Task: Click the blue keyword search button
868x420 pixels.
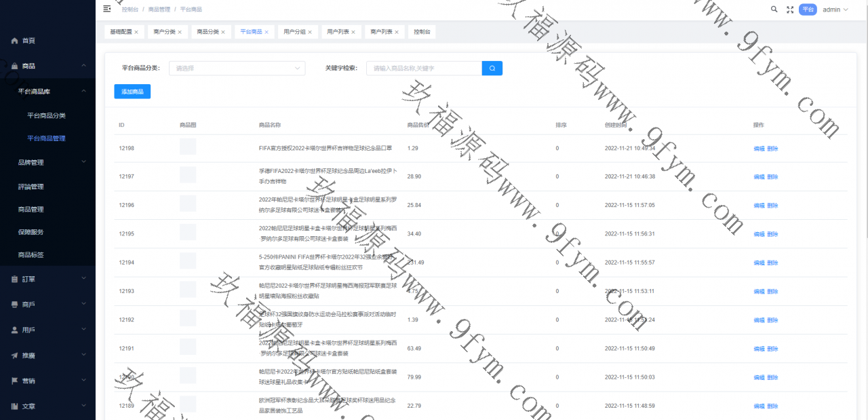Action: click(492, 68)
